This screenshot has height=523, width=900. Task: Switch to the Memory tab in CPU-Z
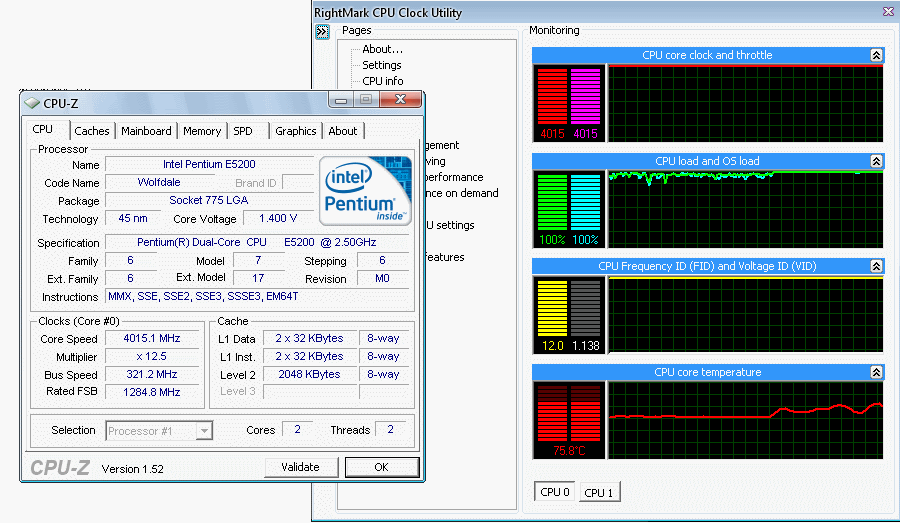pos(202,131)
